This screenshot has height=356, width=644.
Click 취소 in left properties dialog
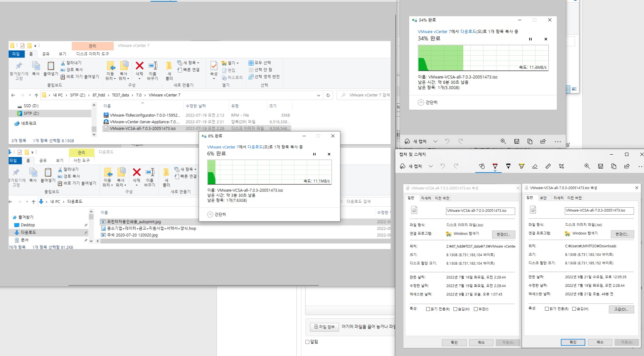tap(481, 342)
